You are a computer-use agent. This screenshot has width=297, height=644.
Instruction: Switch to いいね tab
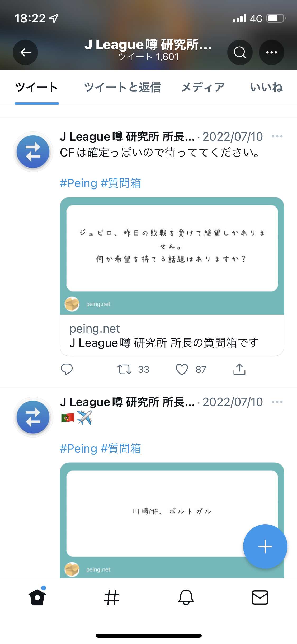(x=267, y=87)
